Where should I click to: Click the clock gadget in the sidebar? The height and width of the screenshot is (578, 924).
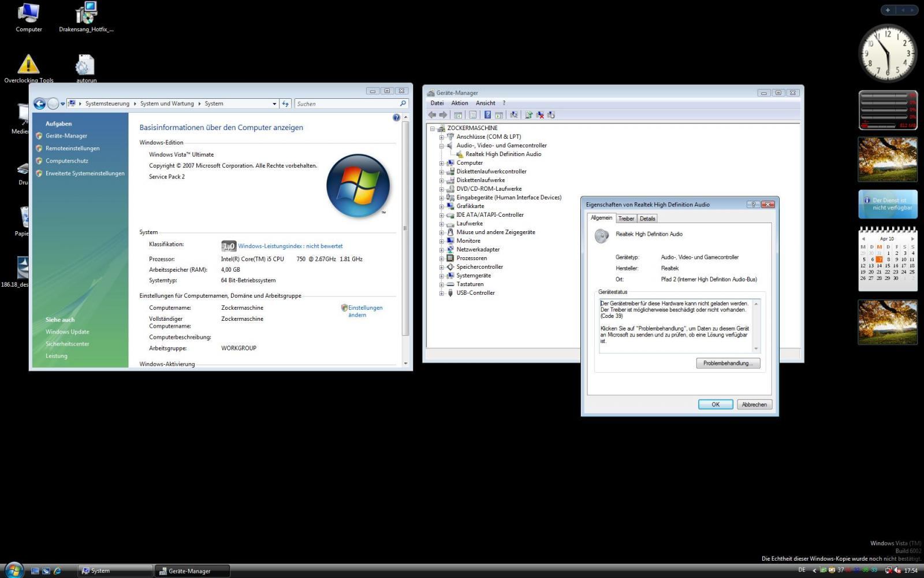pos(888,53)
